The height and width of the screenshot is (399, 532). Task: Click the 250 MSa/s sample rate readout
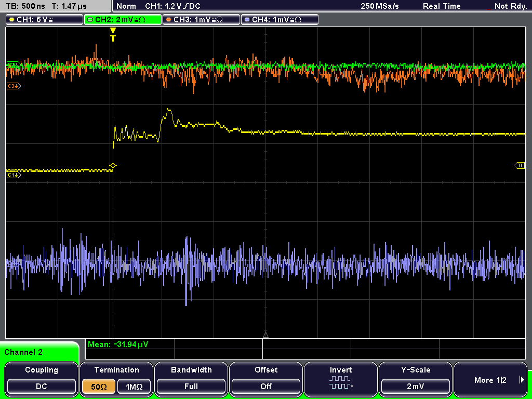(x=380, y=6)
